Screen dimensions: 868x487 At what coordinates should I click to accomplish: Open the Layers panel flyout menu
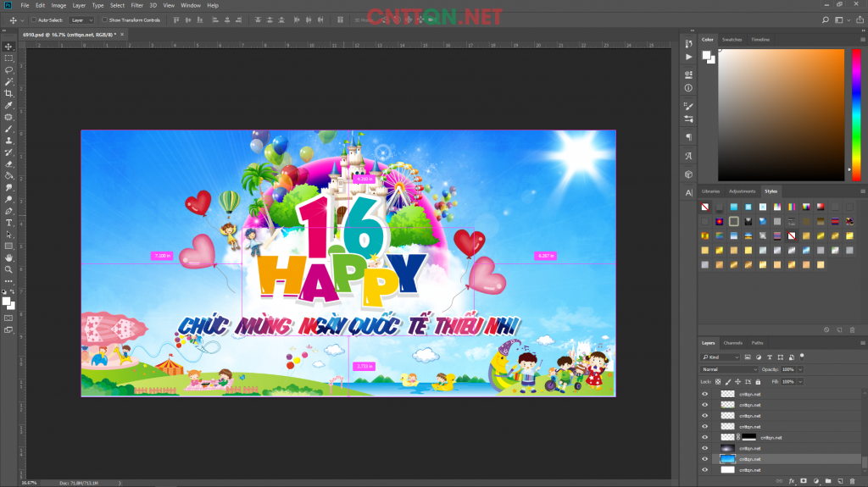click(x=862, y=343)
